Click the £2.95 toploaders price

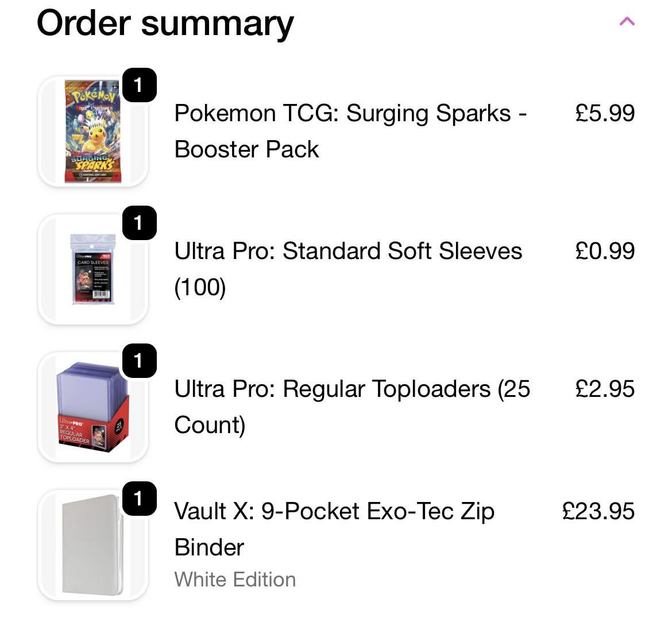tap(605, 389)
